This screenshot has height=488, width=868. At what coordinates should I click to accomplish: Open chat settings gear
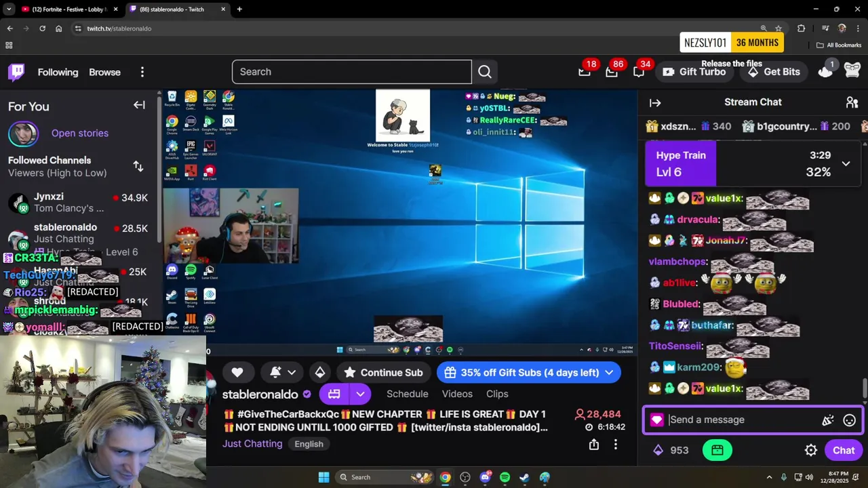pyautogui.click(x=811, y=450)
